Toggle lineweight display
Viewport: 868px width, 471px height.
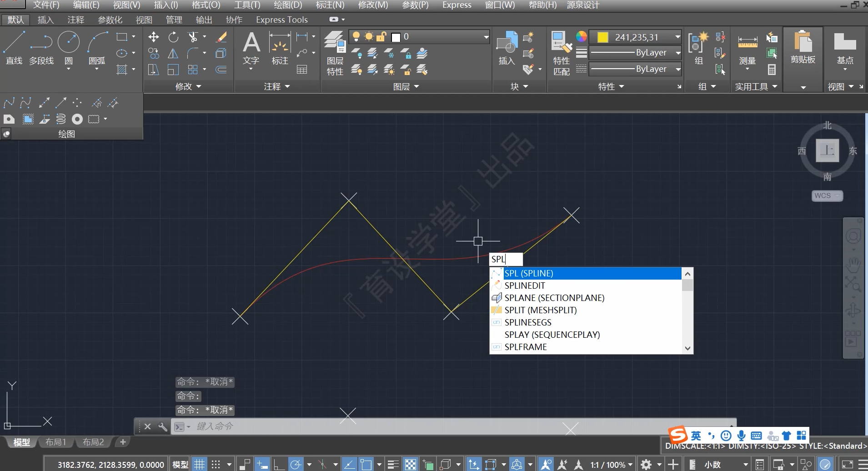click(393, 464)
